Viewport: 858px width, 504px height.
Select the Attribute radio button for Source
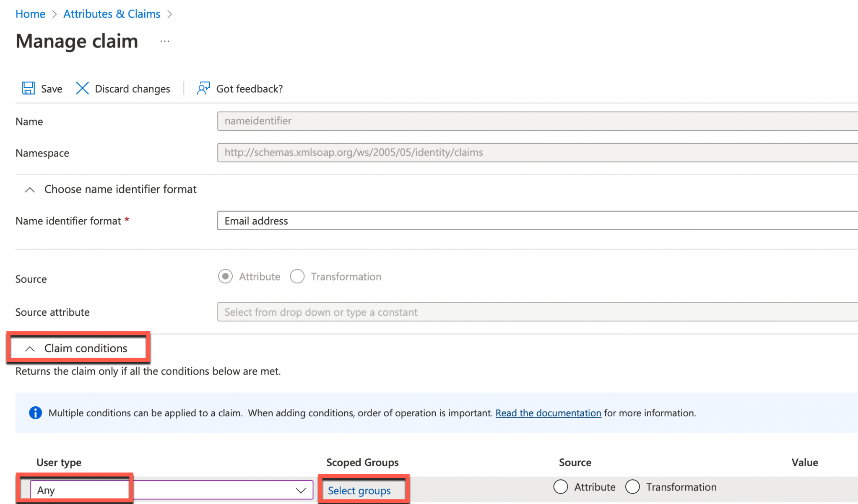225,276
